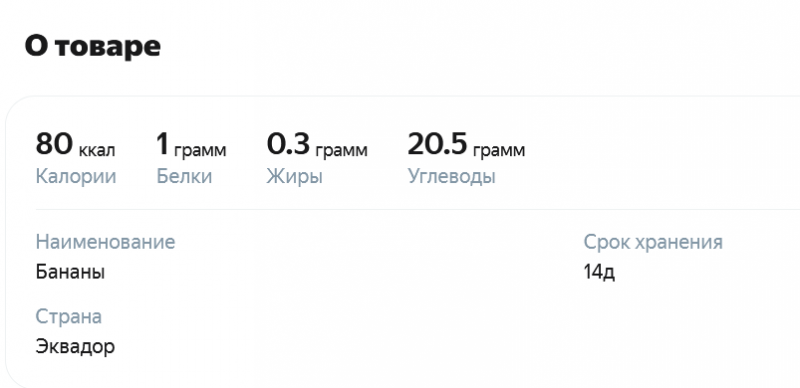Select the country value 'Эквадор'
Viewport: 800px width, 388px height.
coord(76,347)
